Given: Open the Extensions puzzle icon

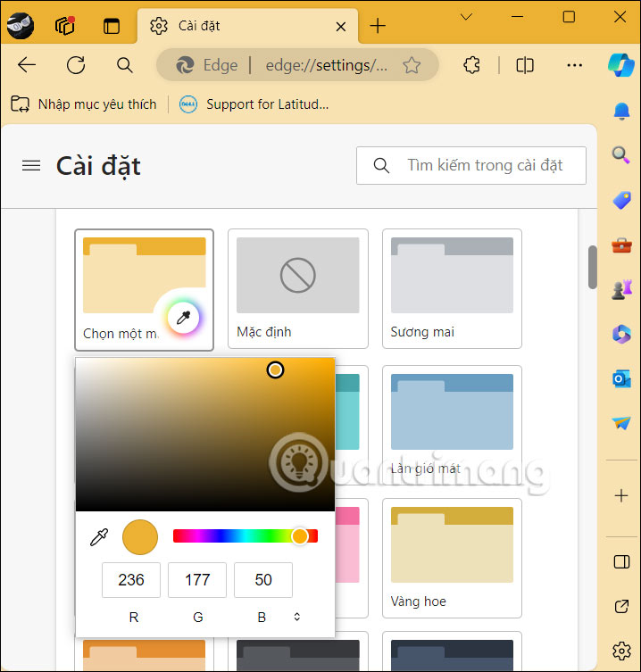Looking at the screenshot, I should click(471, 65).
